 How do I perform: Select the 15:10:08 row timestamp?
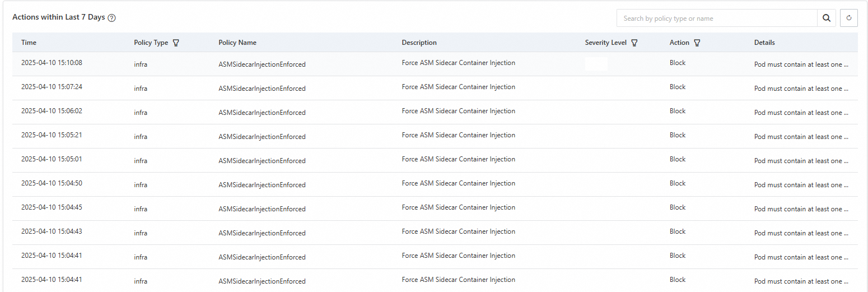pos(52,63)
